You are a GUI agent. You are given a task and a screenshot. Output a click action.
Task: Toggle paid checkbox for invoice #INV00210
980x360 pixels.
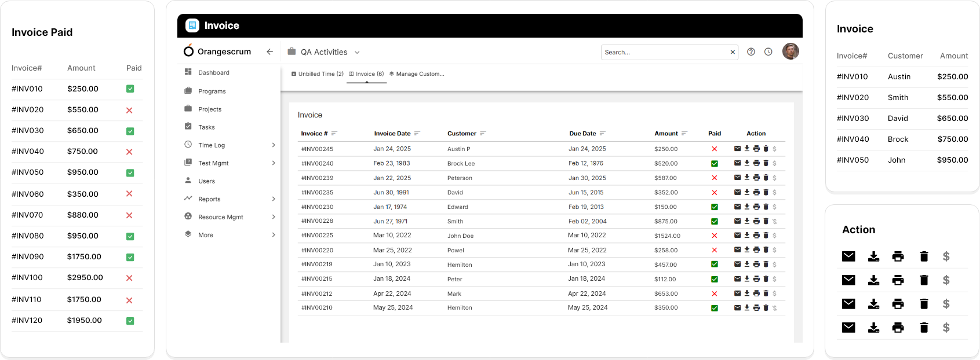[715, 308]
